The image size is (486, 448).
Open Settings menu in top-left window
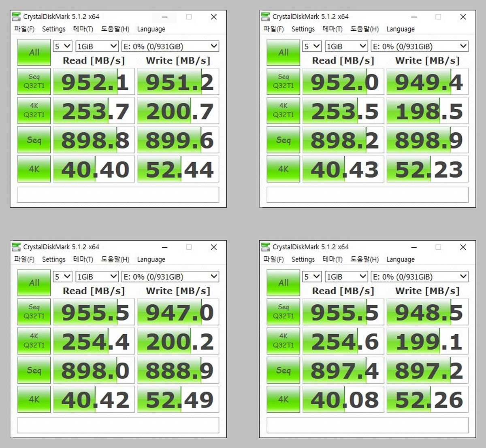click(x=54, y=29)
